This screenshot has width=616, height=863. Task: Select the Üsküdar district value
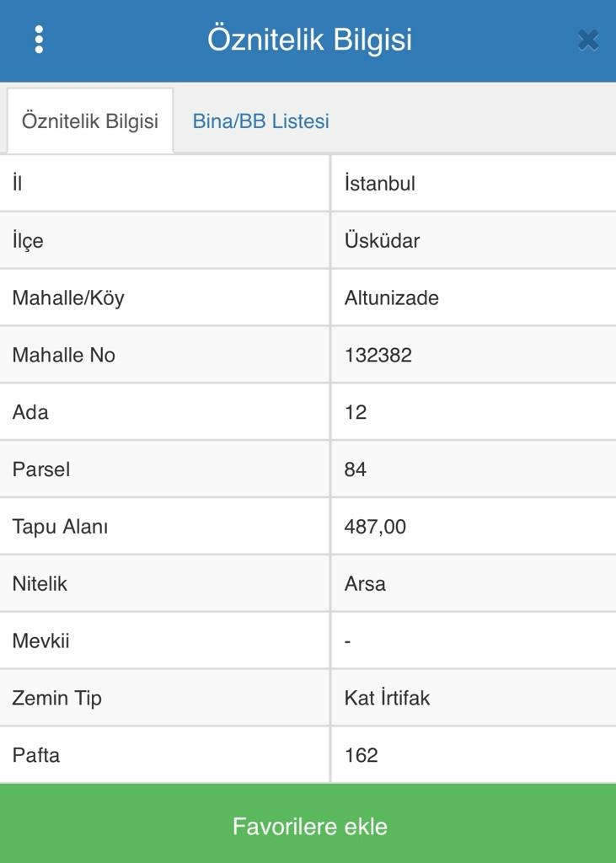coord(382,241)
